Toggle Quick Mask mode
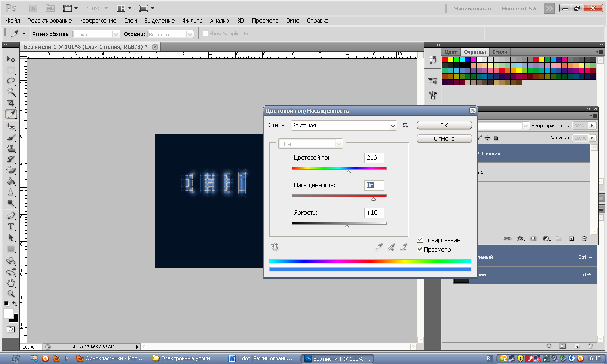The width and height of the screenshot is (607, 364). [x=10, y=329]
